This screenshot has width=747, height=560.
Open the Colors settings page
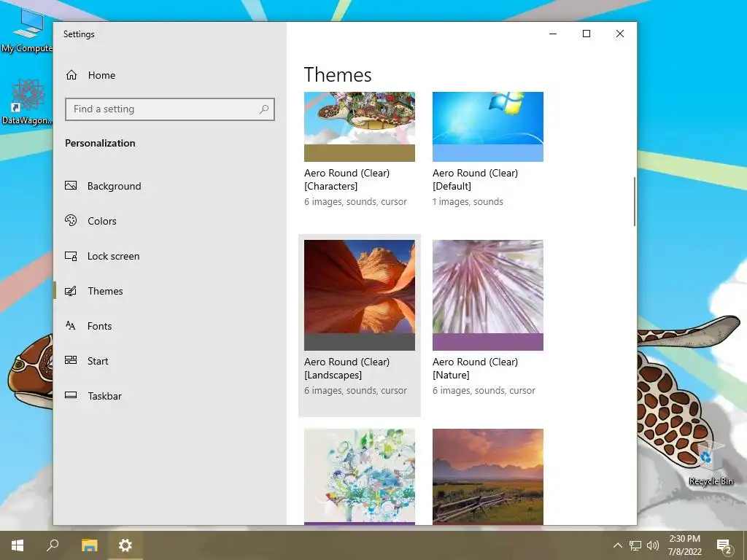point(102,221)
